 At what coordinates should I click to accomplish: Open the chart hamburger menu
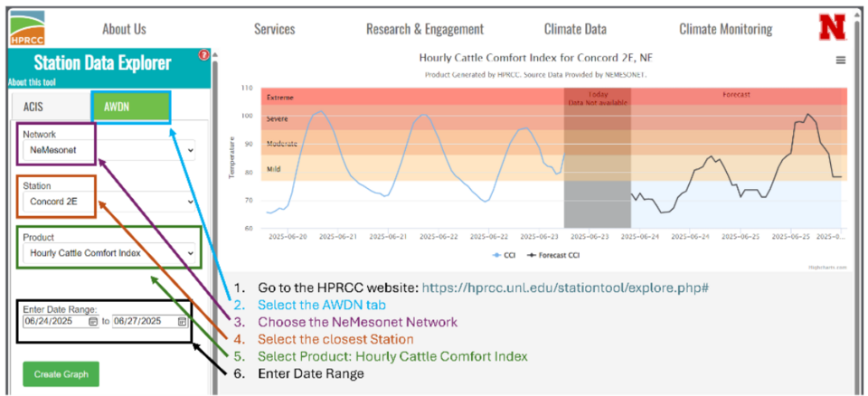point(841,60)
